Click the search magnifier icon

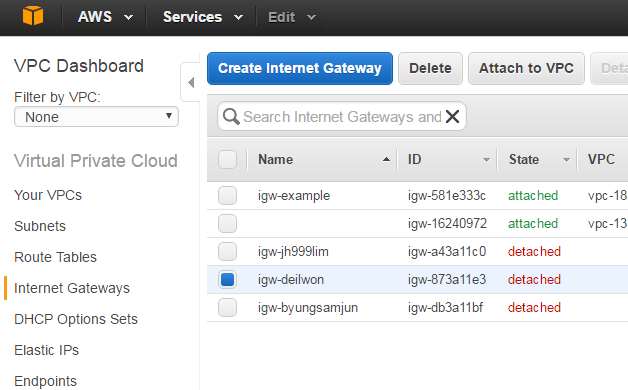(231, 117)
